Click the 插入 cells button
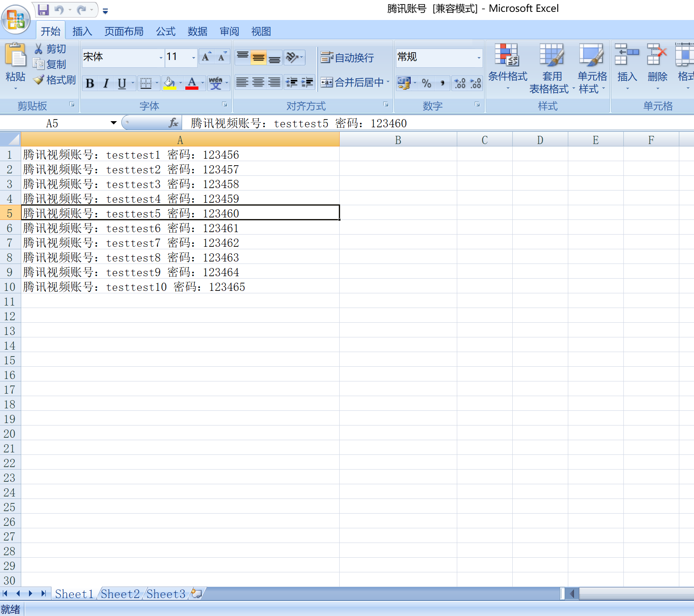Screen dimensions: 694x616 coord(627,67)
